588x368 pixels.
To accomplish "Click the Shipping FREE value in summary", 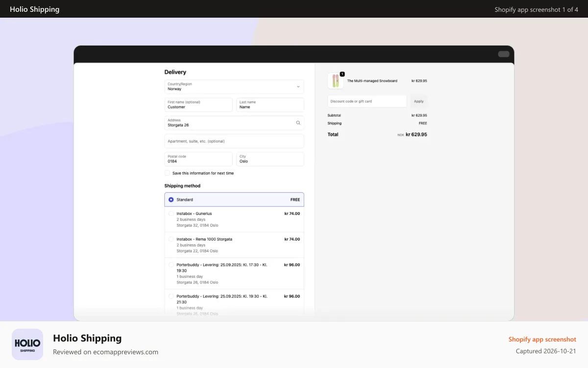I will 423,123.
